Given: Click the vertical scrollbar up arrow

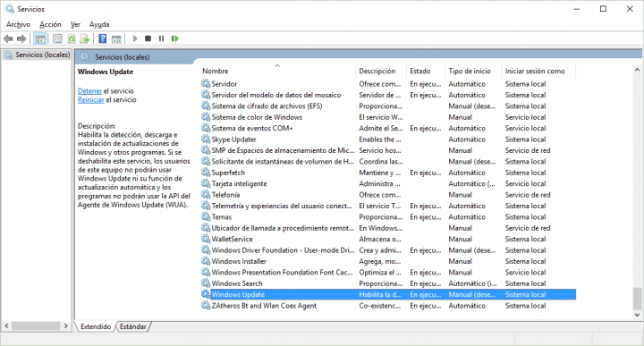Looking at the screenshot, I should pos(637,70).
